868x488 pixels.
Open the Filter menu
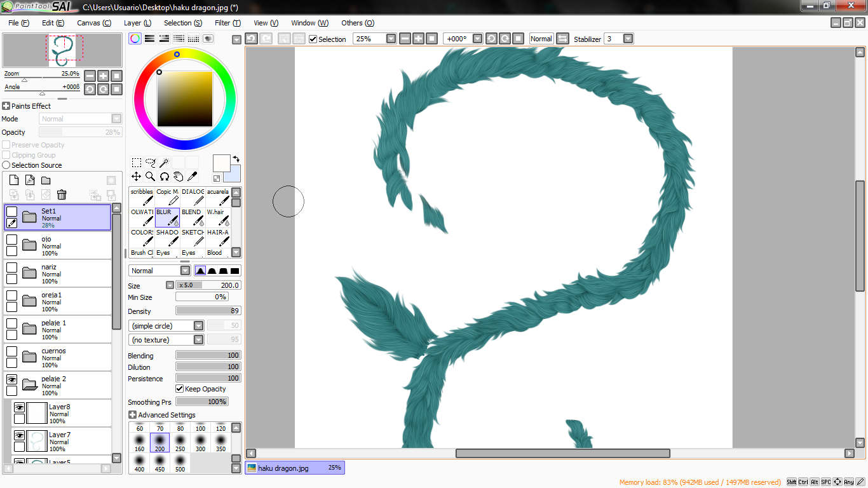click(x=227, y=23)
